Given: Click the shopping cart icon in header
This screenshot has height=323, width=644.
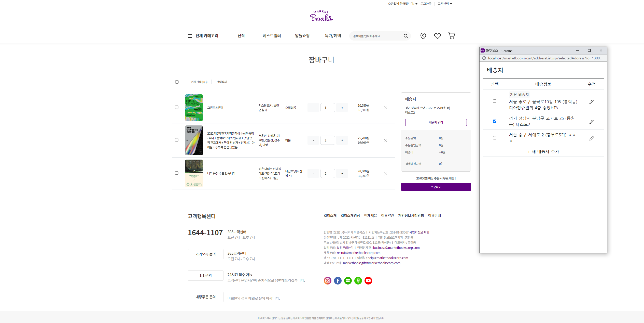Looking at the screenshot, I should pyautogui.click(x=452, y=36).
